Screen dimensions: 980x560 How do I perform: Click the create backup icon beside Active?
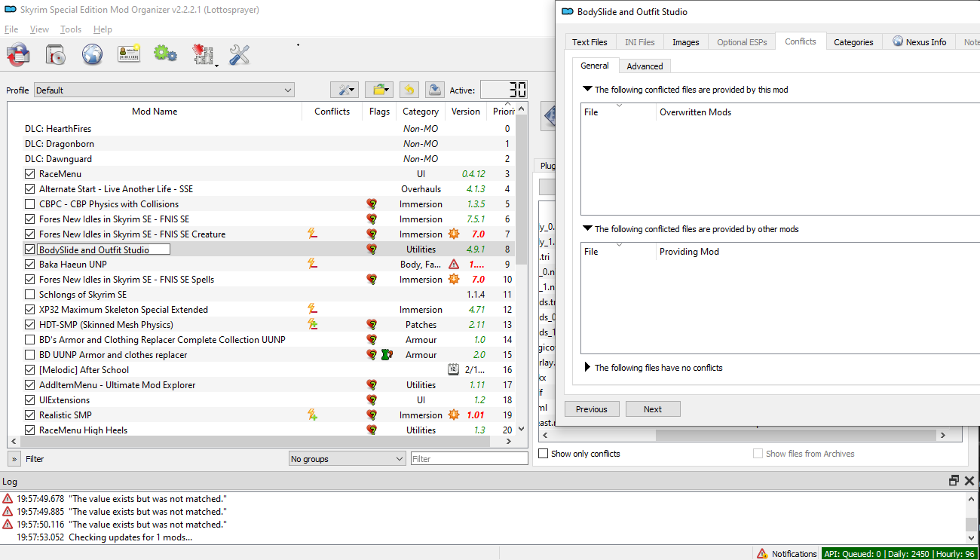[434, 90]
